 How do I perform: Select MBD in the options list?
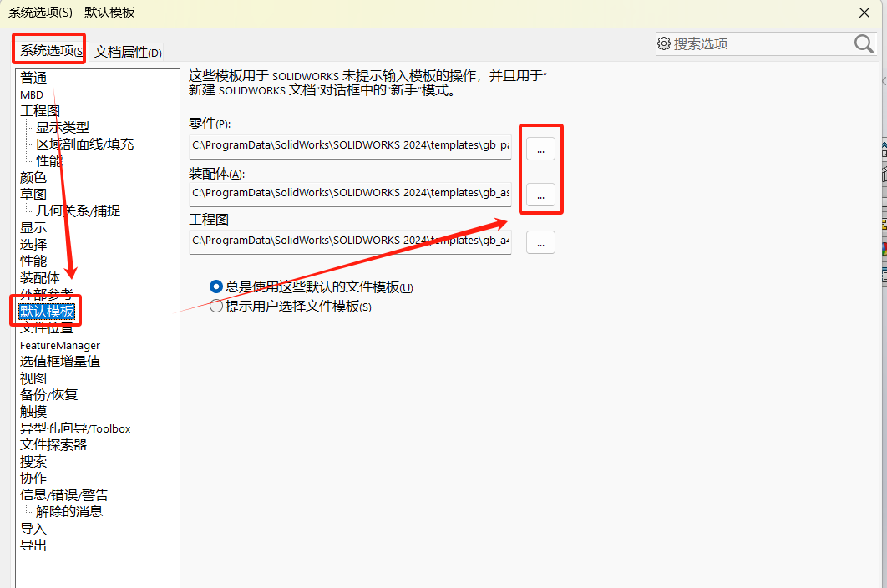pos(32,94)
